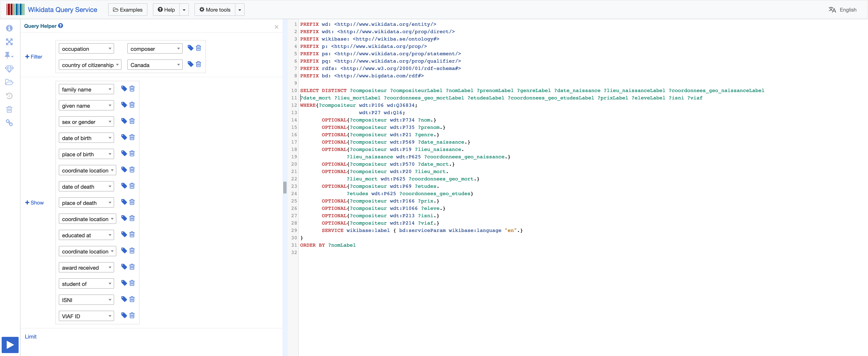The width and height of the screenshot is (868, 356).
Task: Remove the date of birth row
Action: [132, 137]
